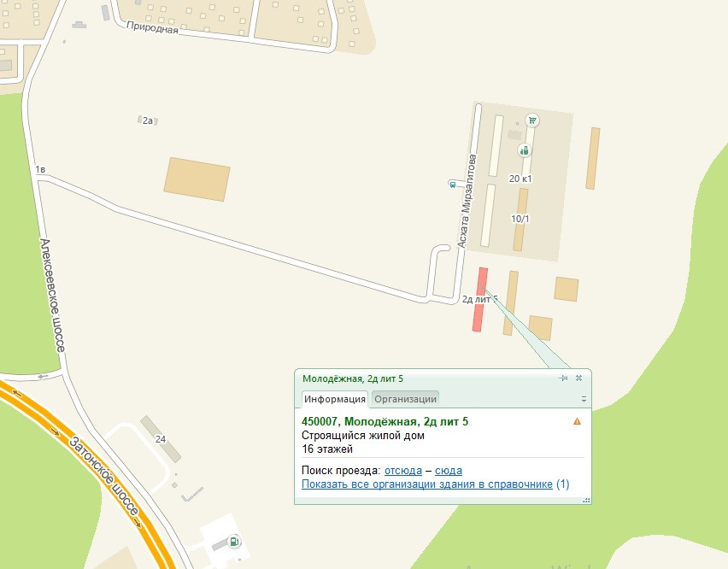Click the orange warning triangle icon
This screenshot has height=569, width=728.
(x=577, y=421)
